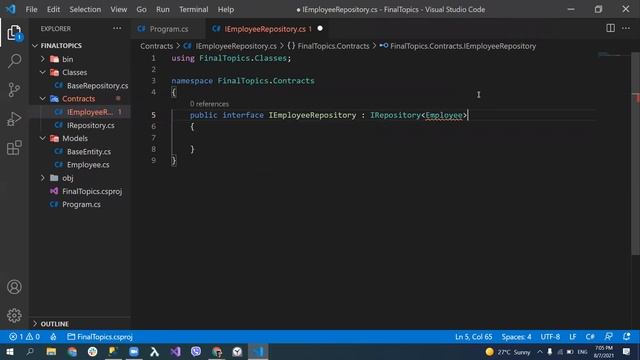This screenshot has width=640, height=360.
Task: Click FinalTopics.csproj project in status bar
Action: 100,337
